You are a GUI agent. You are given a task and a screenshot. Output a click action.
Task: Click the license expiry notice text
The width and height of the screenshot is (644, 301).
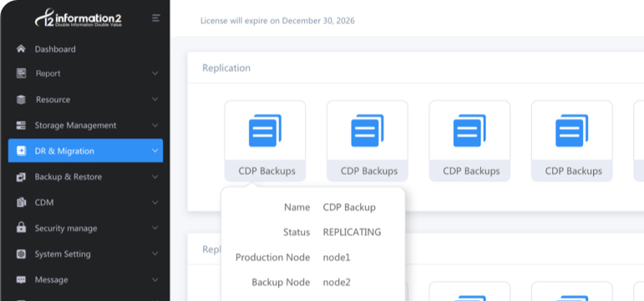(277, 21)
